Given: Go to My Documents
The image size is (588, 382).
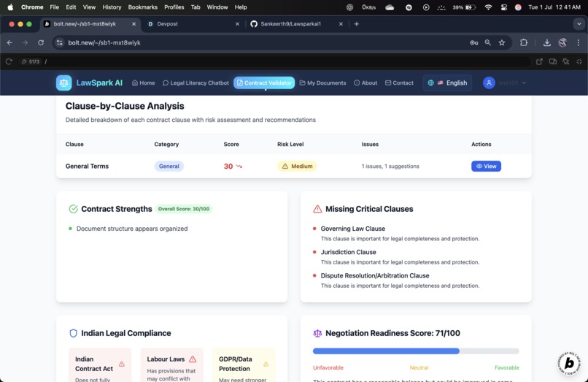Looking at the screenshot, I should click(x=322, y=83).
